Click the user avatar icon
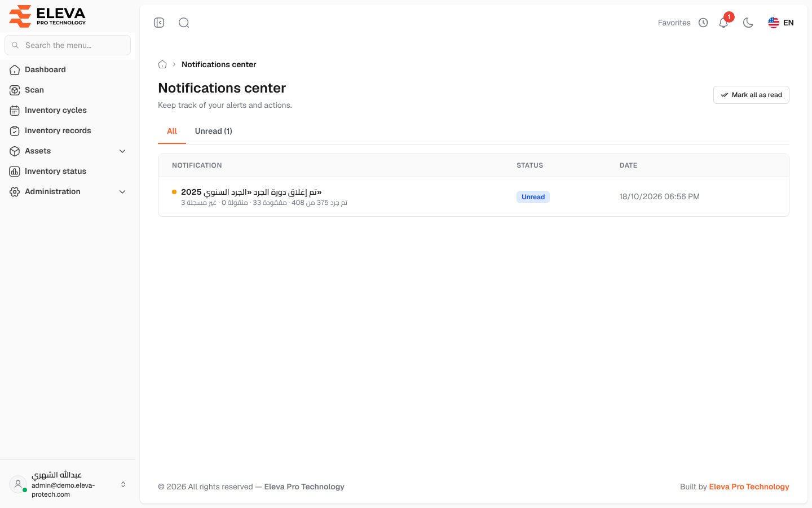 coord(18,484)
